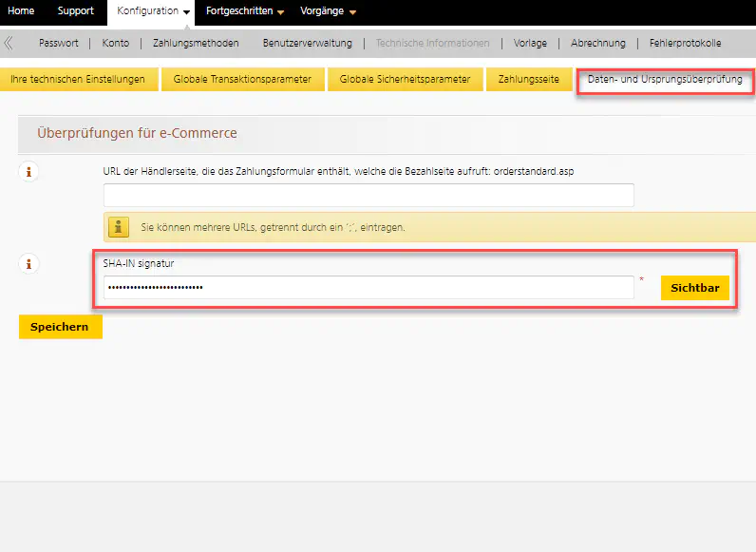Select the Zahlungsseite tab
This screenshot has width=756, height=552.
point(529,80)
